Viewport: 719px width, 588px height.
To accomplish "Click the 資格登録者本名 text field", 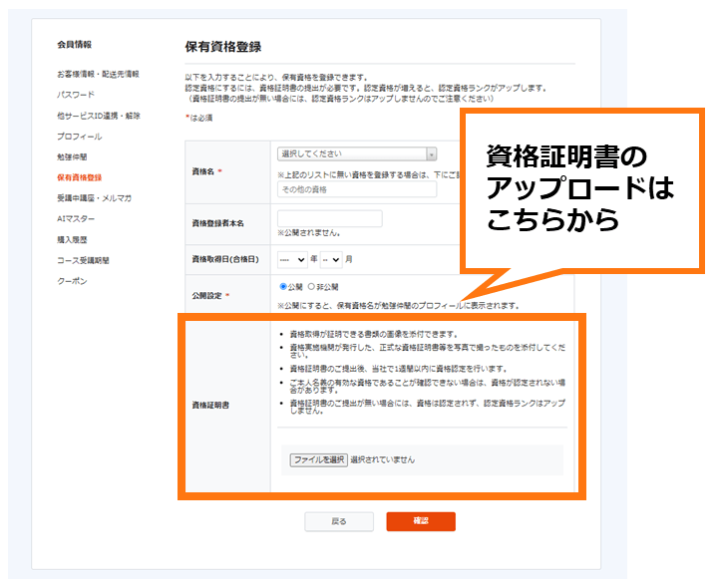I will [330, 218].
